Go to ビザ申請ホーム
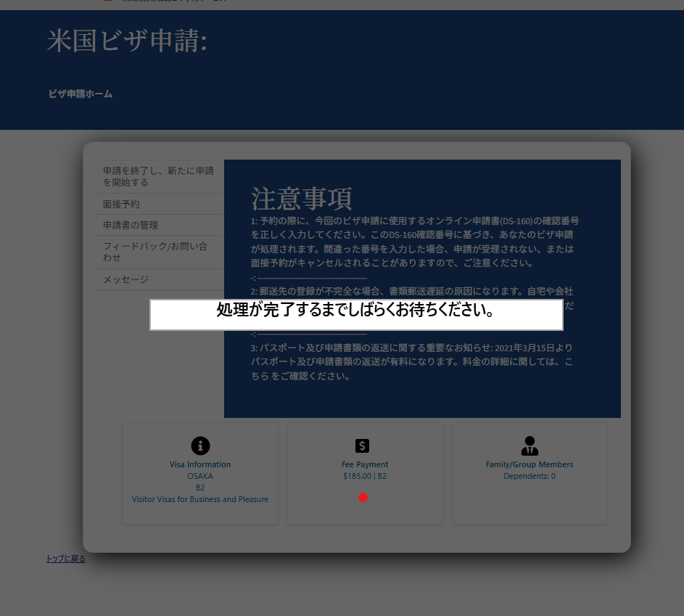Screen dimensions: 684x616 point(81,94)
